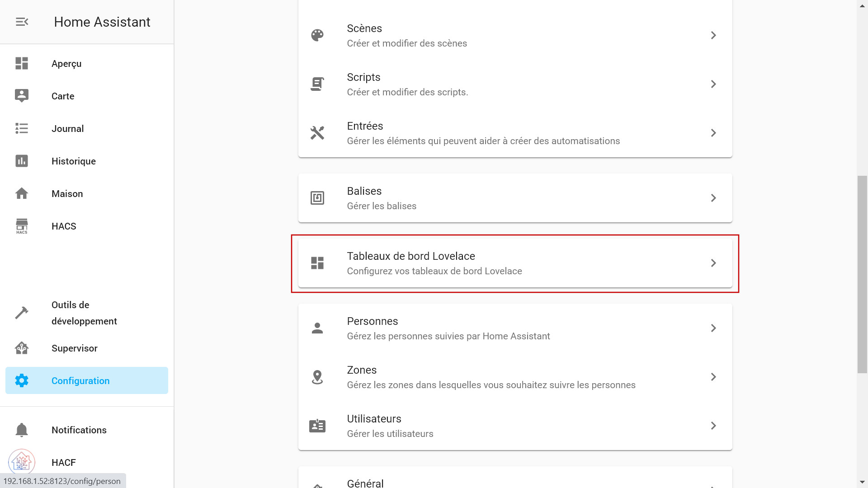
Task: Open the Scripts settings entry
Action: coord(515,84)
